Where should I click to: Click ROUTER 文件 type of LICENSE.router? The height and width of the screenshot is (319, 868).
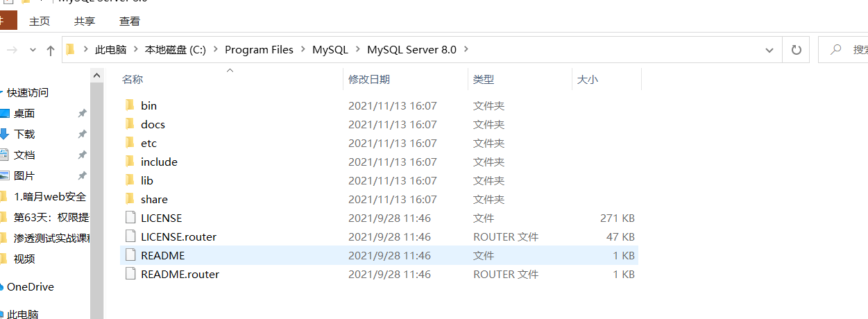[x=506, y=236]
